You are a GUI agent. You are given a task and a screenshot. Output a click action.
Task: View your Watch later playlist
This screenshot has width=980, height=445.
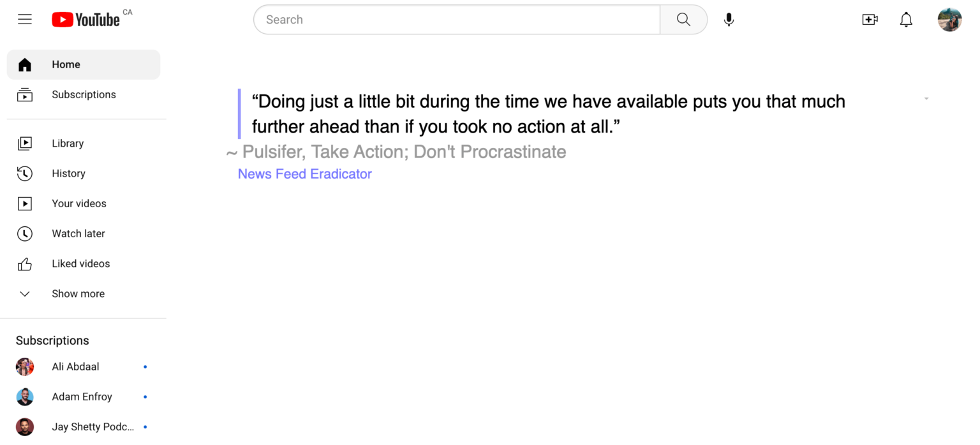click(78, 233)
